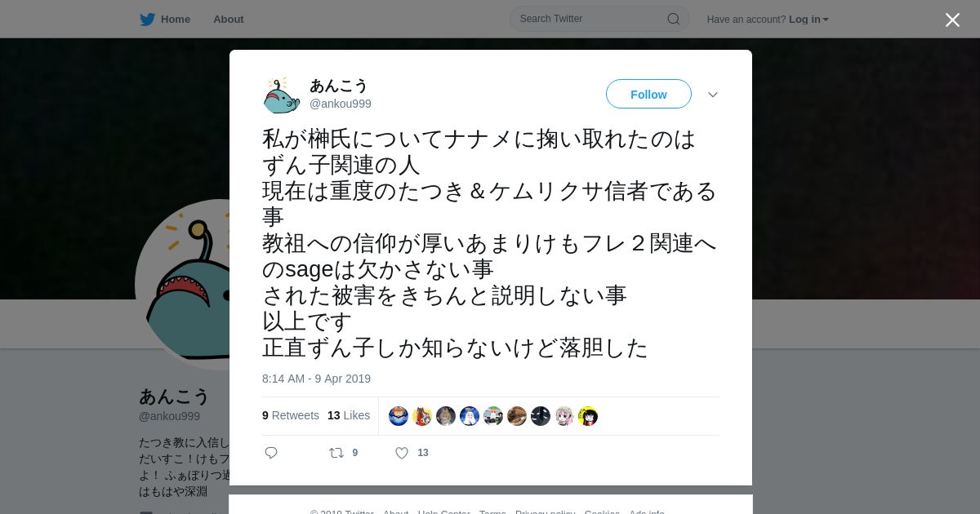Viewport: 980px width, 514px height.
Task: Click the Twitter bird Home icon
Action: coord(147,19)
